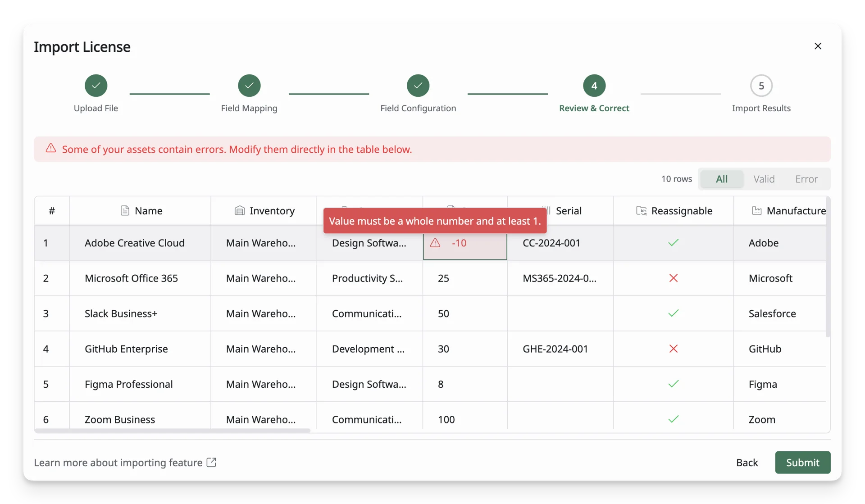Screen dimensions: 865x504
Task: Click the vertical table scrollbar
Action: click(x=828, y=267)
